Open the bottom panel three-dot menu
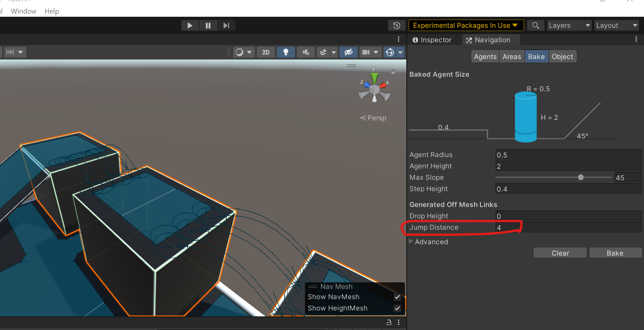The image size is (644, 330). (x=399, y=323)
